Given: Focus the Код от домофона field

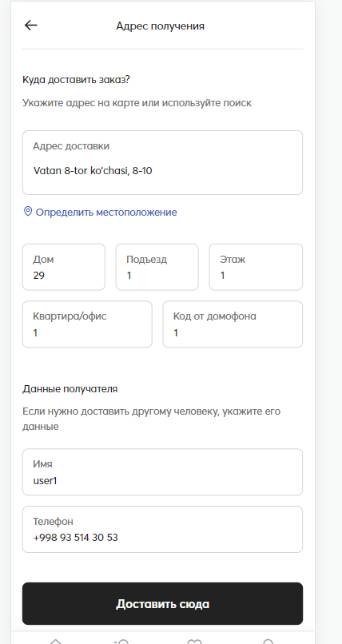Looking at the screenshot, I should (x=233, y=324).
